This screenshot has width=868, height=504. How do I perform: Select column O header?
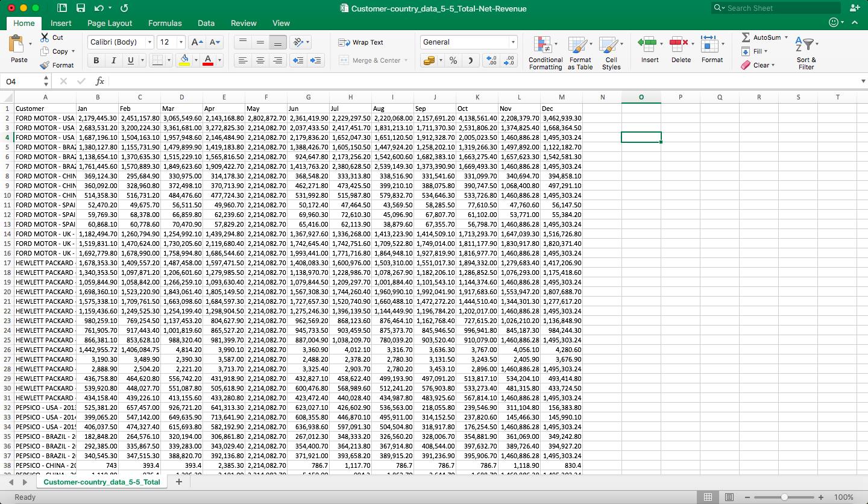coord(641,97)
